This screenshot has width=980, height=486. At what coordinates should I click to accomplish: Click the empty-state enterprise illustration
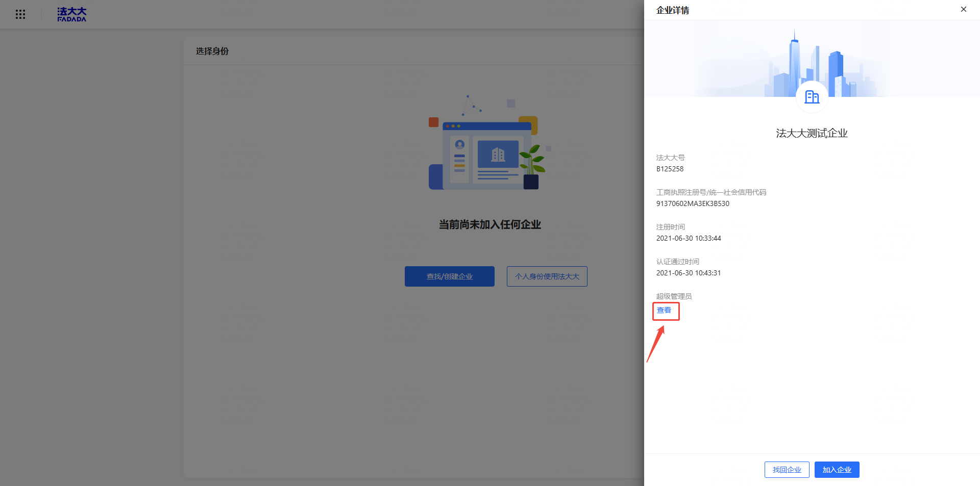pos(490,143)
